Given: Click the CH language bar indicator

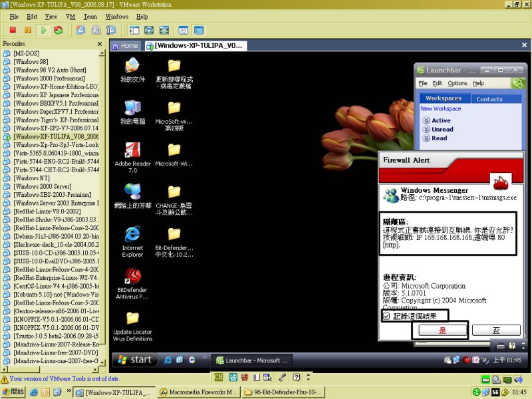Looking at the screenshot, I should click(x=219, y=377).
